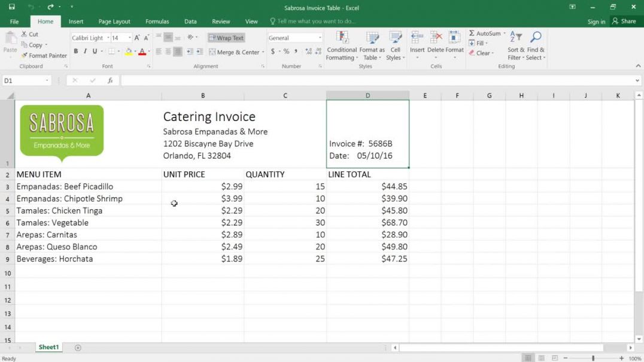The image size is (644, 362).
Task: Activate the Format Painter brush
Action: (x=44, y=56)
